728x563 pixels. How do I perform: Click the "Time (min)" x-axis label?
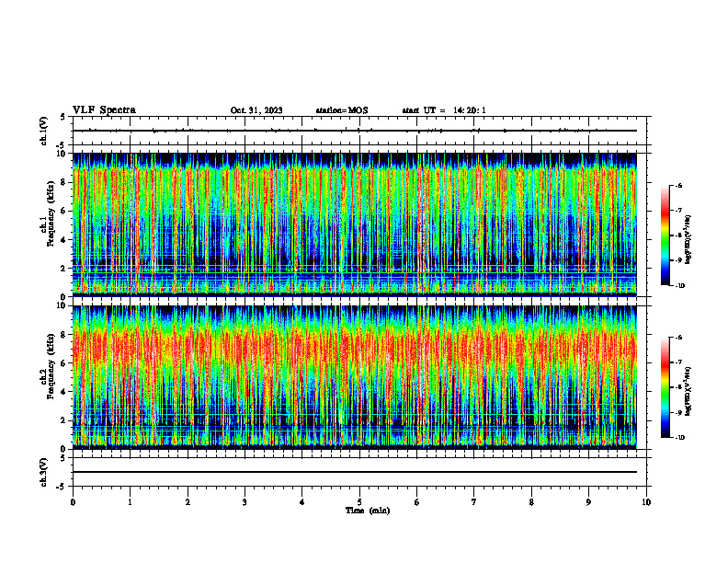click(x=368, y=511)
